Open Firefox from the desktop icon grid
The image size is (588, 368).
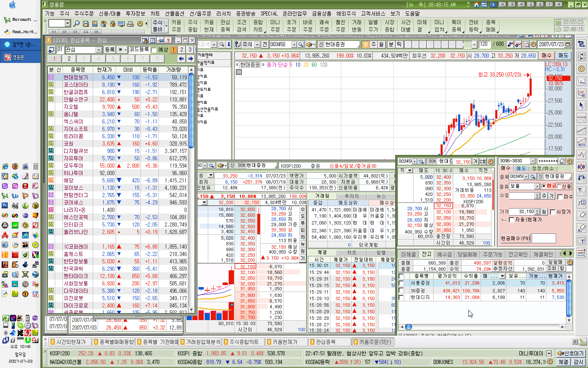pos(15,166)
